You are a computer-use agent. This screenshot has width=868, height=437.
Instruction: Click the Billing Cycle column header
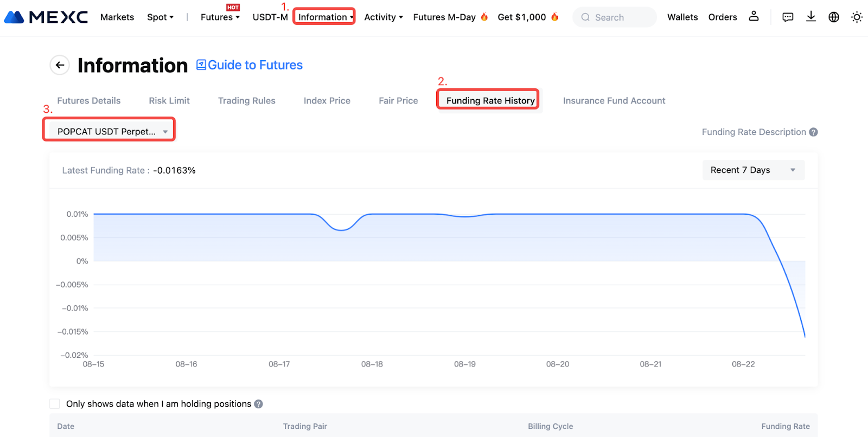tap(551, 426)
